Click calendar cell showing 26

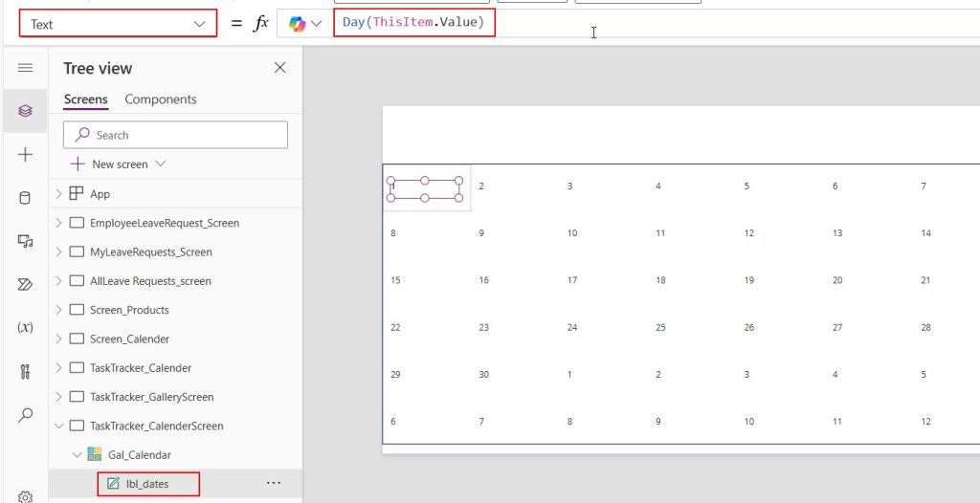click(x=748, y=327)
